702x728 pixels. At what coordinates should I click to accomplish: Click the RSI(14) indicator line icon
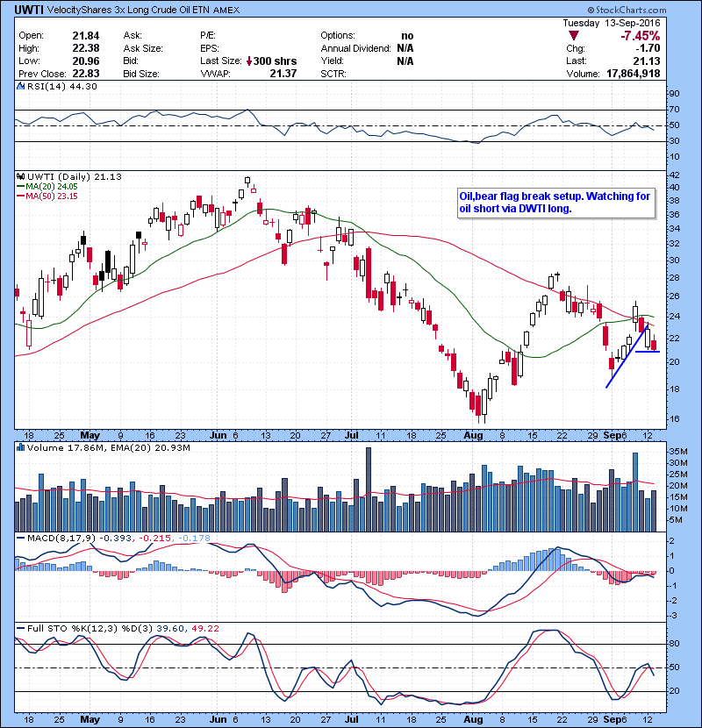[20, 86]
